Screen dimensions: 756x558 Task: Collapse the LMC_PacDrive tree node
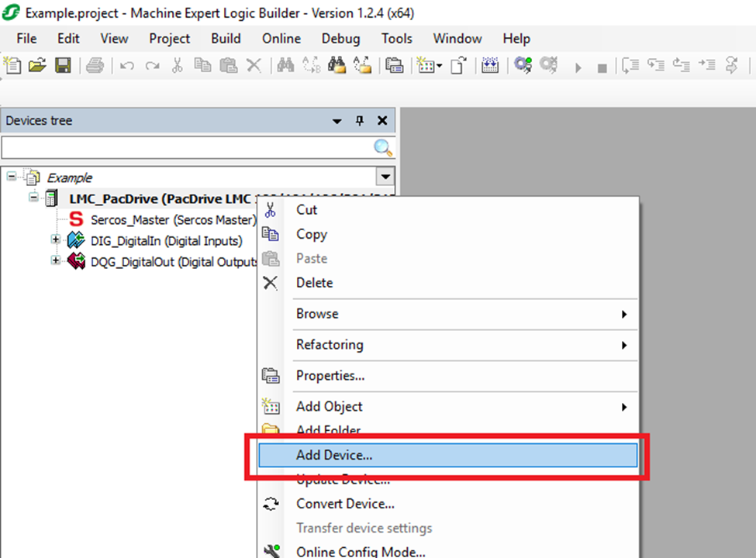(34, 198)
